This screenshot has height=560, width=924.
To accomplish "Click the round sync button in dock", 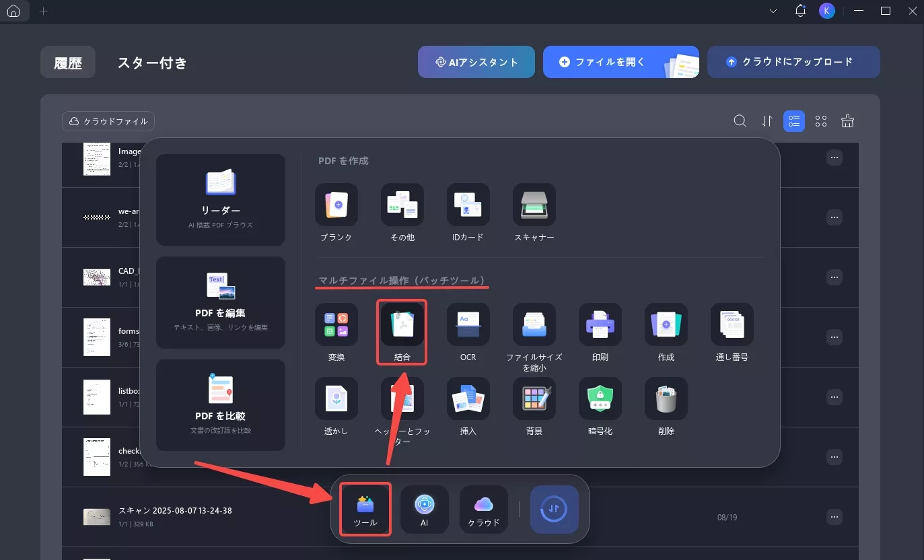I will 555,510.
